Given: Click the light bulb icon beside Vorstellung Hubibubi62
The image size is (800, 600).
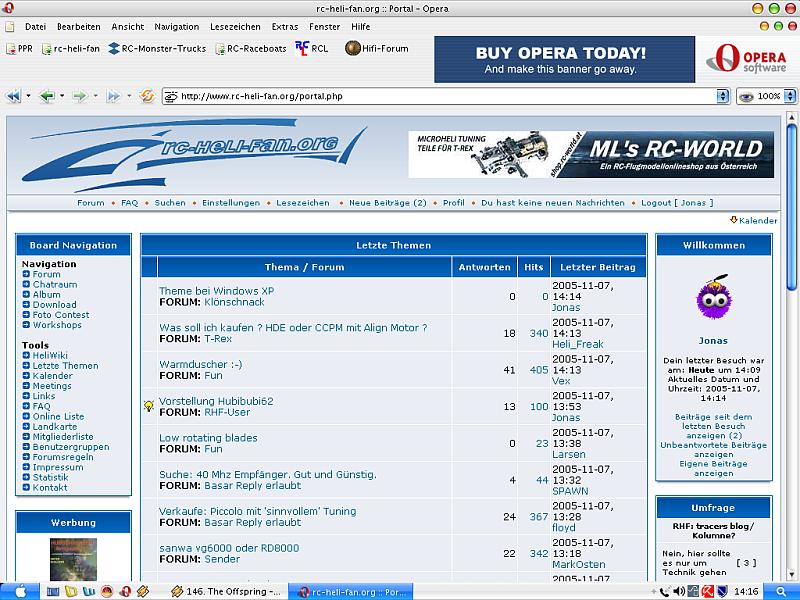Looking at the screenshot, I should coord(148,406).
